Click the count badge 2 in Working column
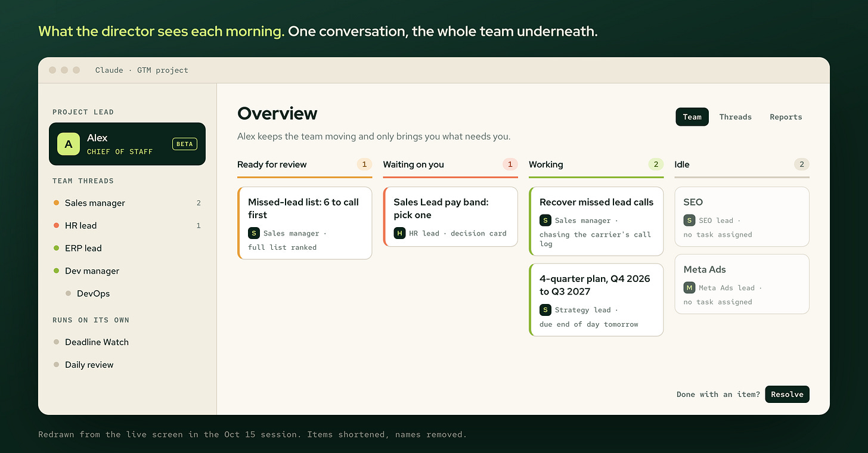The image size is (868, 453). click(656, 165)
